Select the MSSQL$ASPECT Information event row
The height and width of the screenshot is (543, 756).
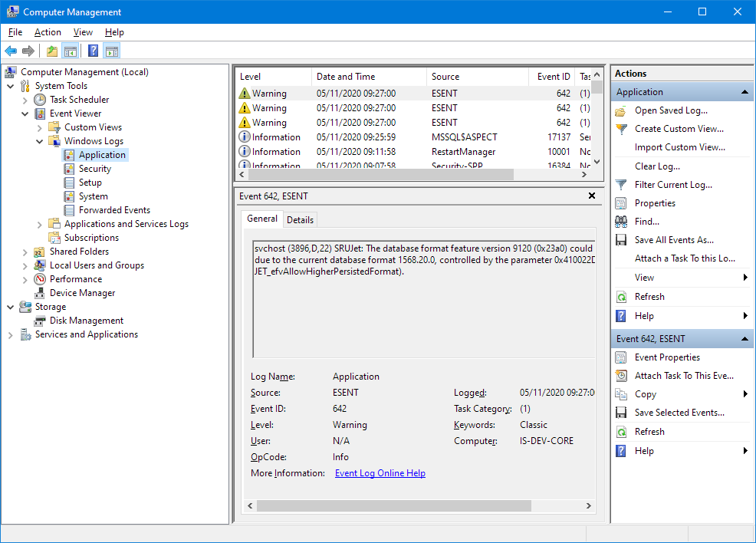coord(414,137)
